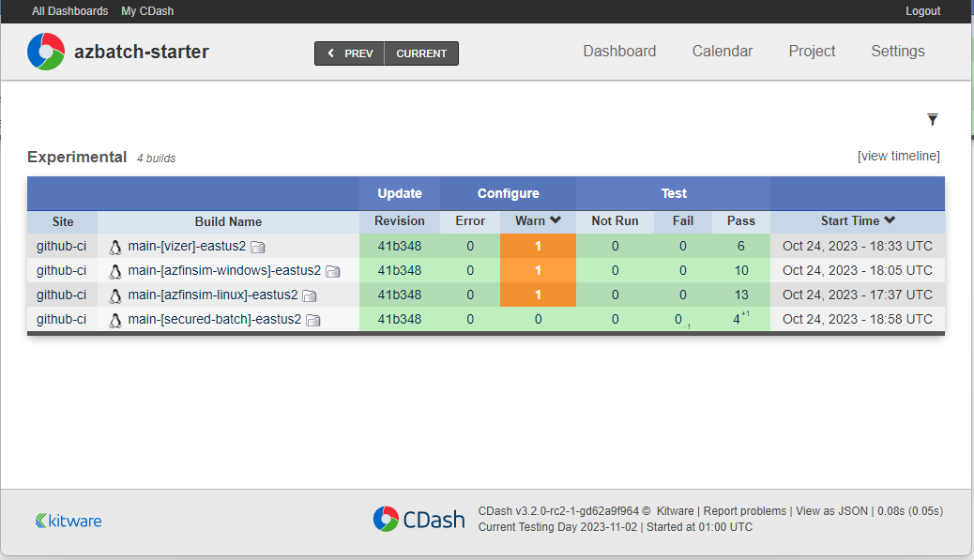Click the Kitware logo in the footer
This screenshot has height=560, width=974.
[x=68, y=519]
